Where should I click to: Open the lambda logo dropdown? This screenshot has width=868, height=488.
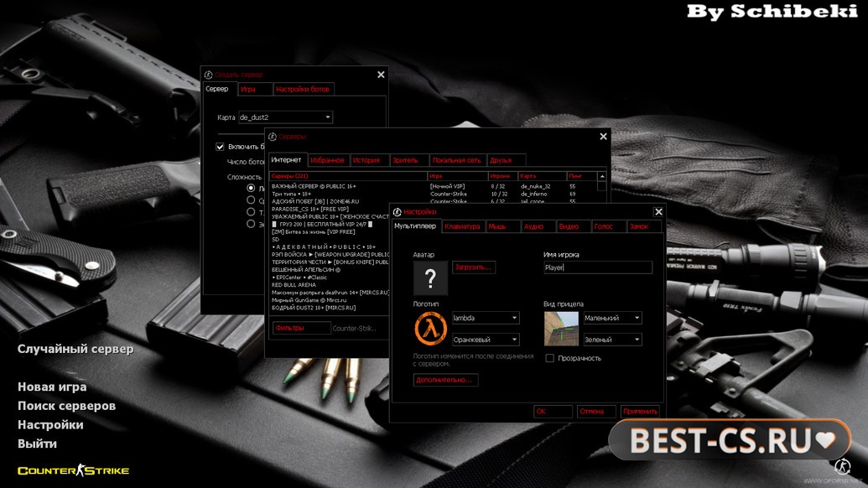point(486,318)
